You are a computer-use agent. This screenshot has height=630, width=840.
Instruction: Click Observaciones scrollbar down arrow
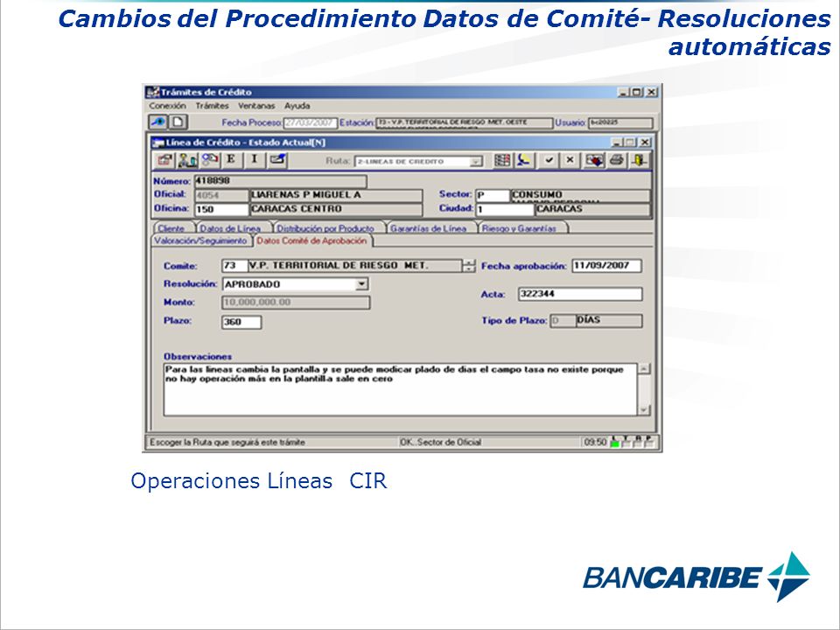643,409
